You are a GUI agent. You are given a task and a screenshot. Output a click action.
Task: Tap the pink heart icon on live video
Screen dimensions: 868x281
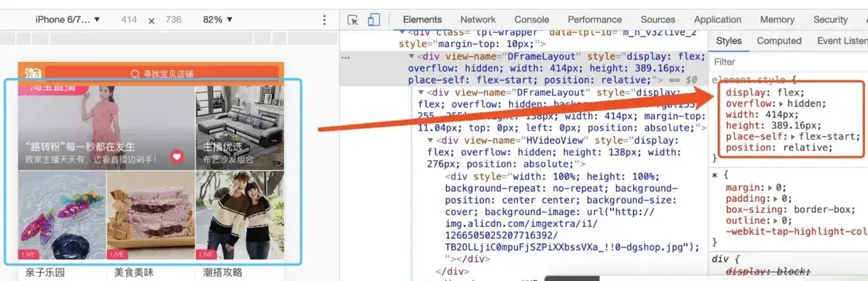click(x=177, y=156)
